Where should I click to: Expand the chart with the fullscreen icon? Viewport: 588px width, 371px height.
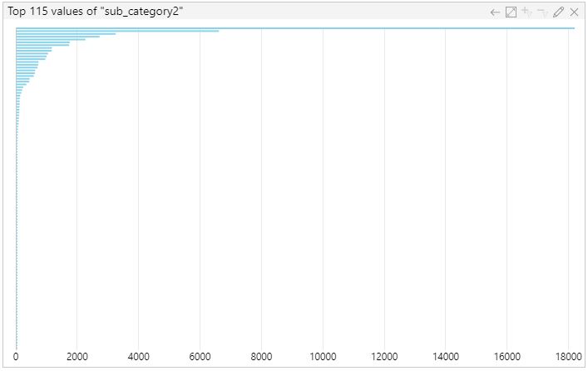click(x=511, y=12)
